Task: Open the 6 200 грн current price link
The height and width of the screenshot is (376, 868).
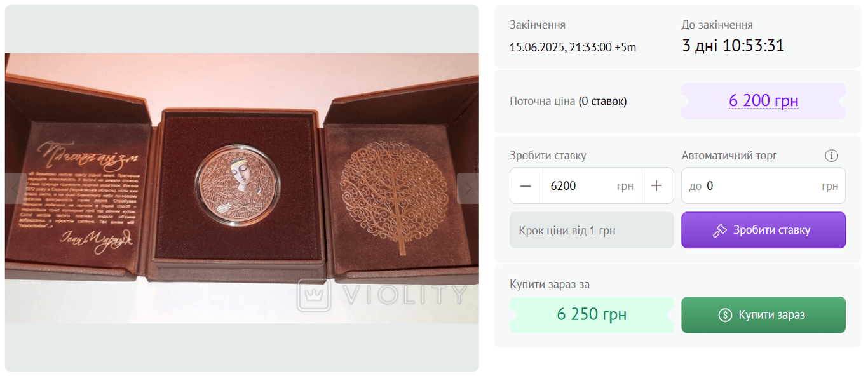Action: 763,101
